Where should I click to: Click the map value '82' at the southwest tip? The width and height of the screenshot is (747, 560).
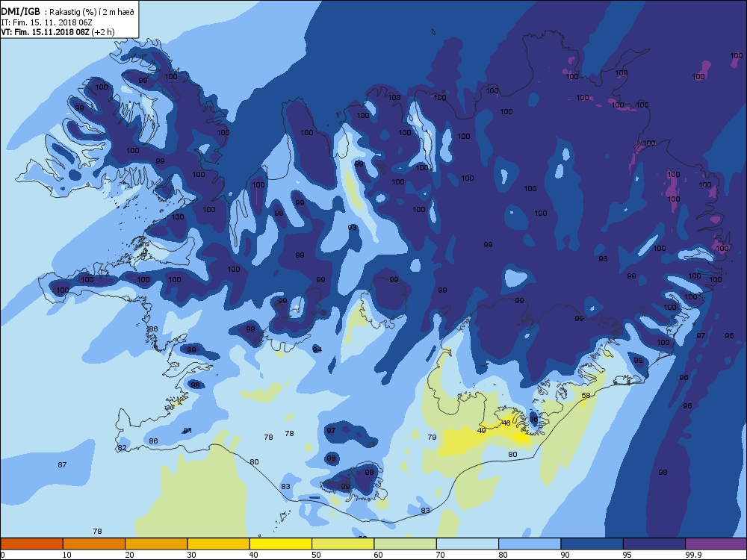[x=123, y=447]
